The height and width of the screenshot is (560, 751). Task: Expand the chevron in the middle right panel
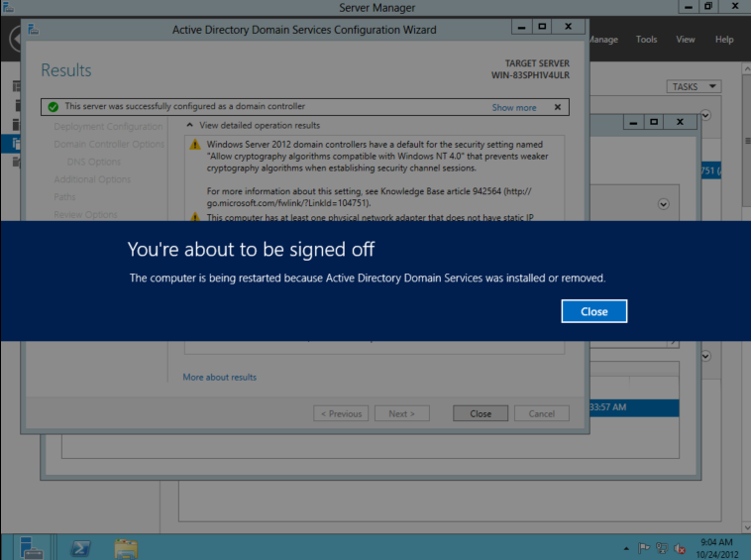pos(664,204)
